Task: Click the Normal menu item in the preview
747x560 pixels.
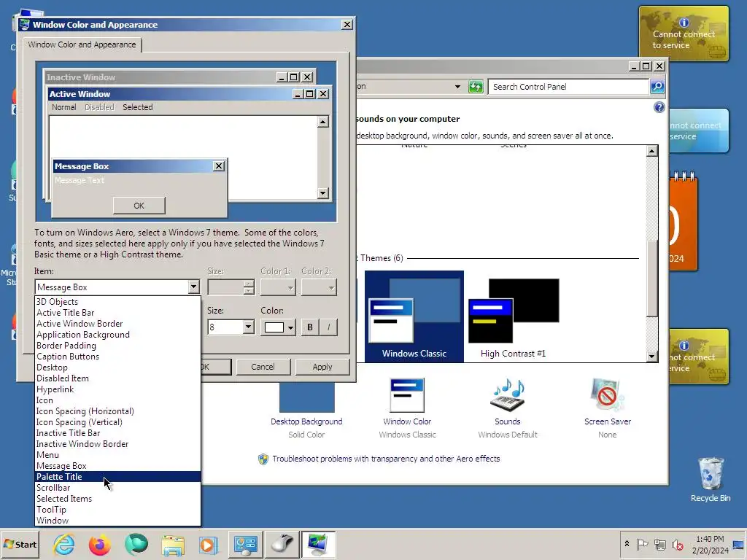Action: [x=64, y=107]
